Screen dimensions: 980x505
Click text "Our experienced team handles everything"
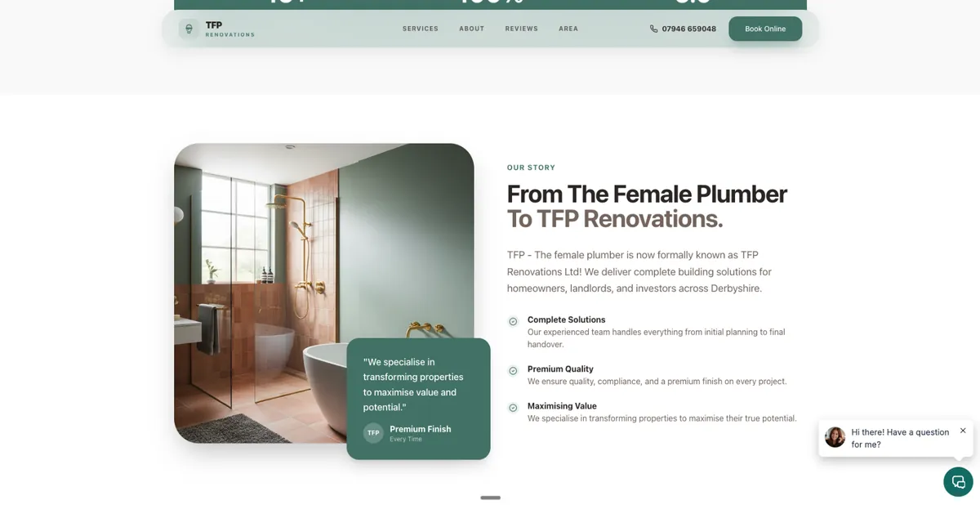656,338
